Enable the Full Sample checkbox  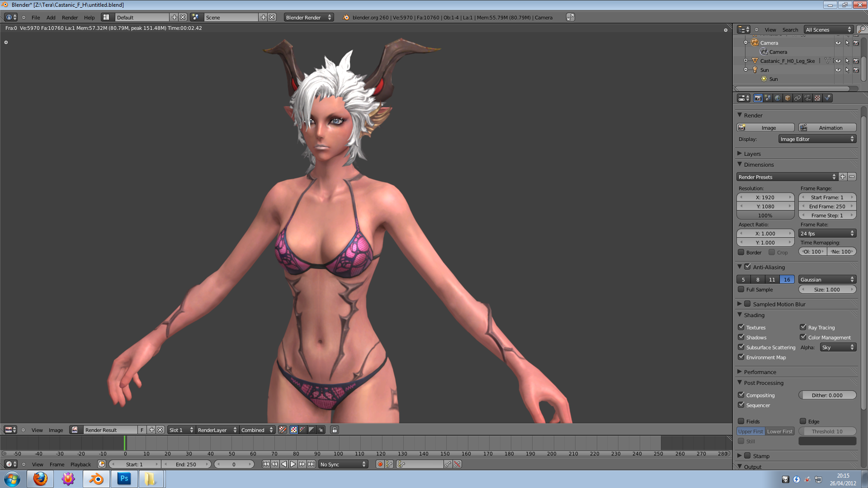tap(741, 289)
